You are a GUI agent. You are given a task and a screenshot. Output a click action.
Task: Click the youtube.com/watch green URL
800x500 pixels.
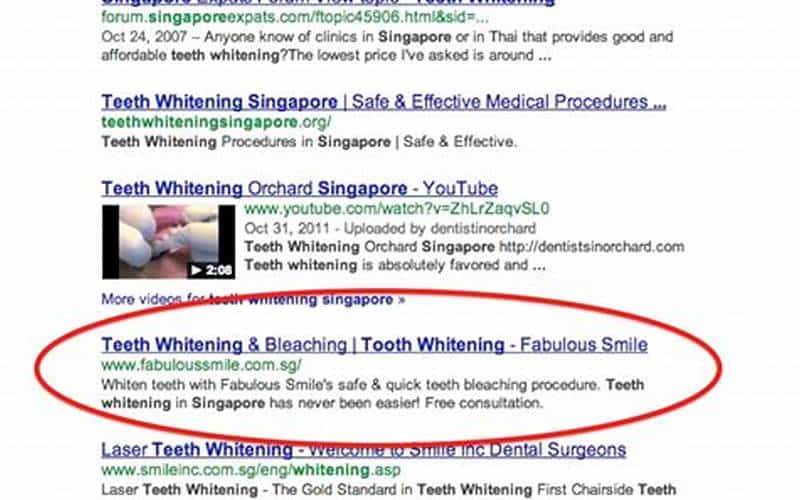pyautogui.click(x=396, y=209)
